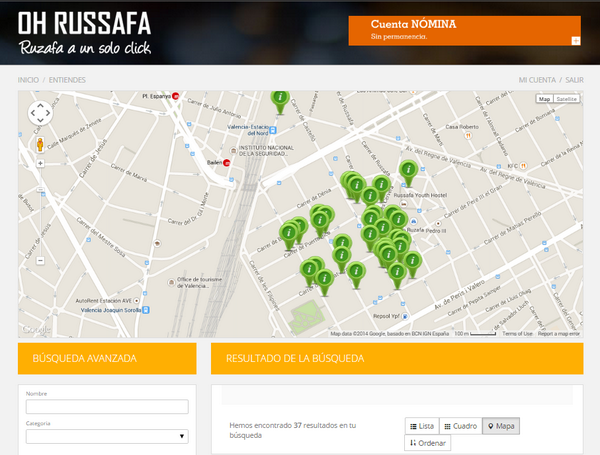Switch results to Lista view
Viewport: 600px width, 455px height.
coord(422,426)
